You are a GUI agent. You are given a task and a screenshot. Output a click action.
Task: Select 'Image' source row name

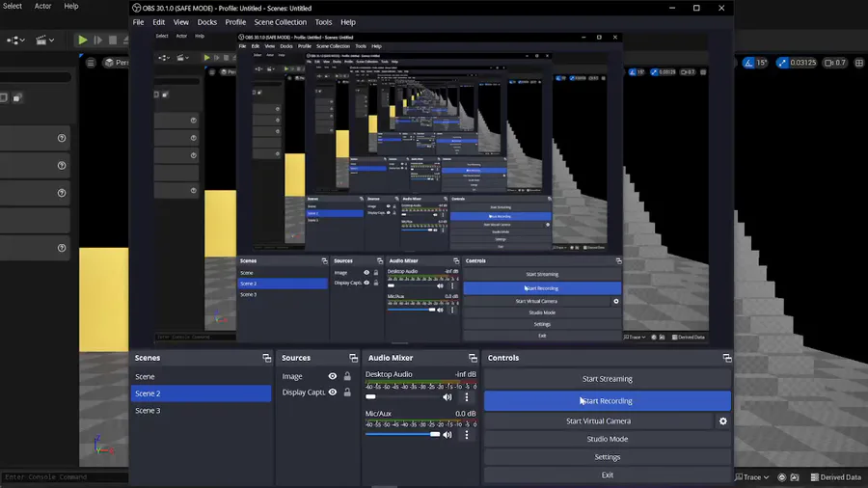click(292, 376)
